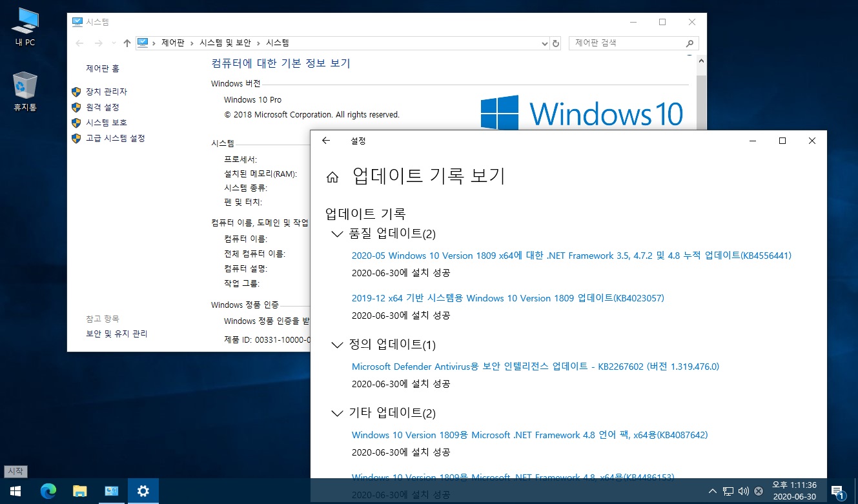Open 제어판 홈 link
The image size is (858, 504).
[103, 68]
